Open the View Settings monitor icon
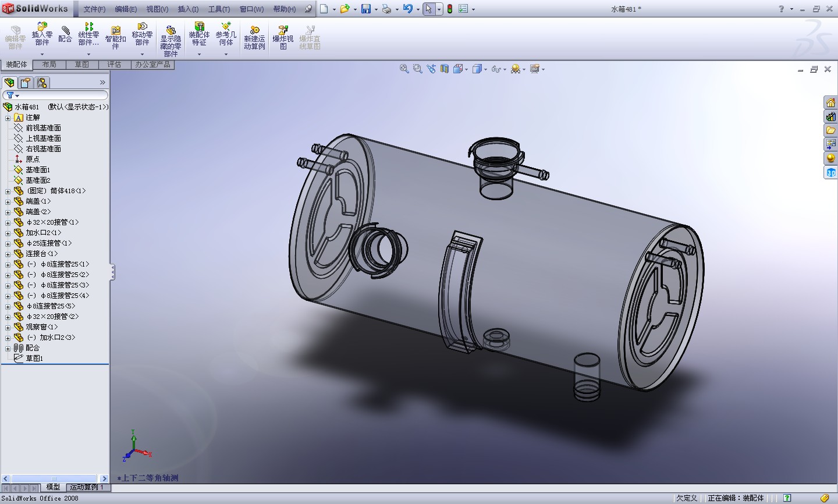This screenshot has width=838, height=504. pos(535,69)
